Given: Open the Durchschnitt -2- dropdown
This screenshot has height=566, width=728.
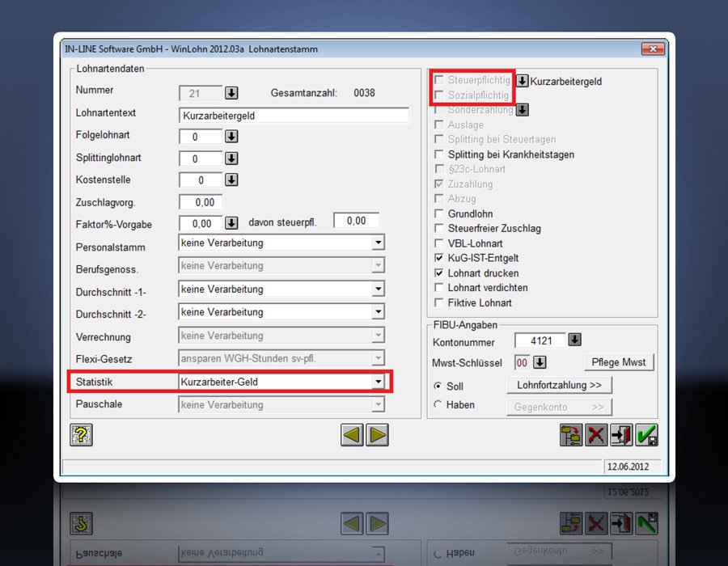Looking at the screenshot, I should (x=378, y=312).
